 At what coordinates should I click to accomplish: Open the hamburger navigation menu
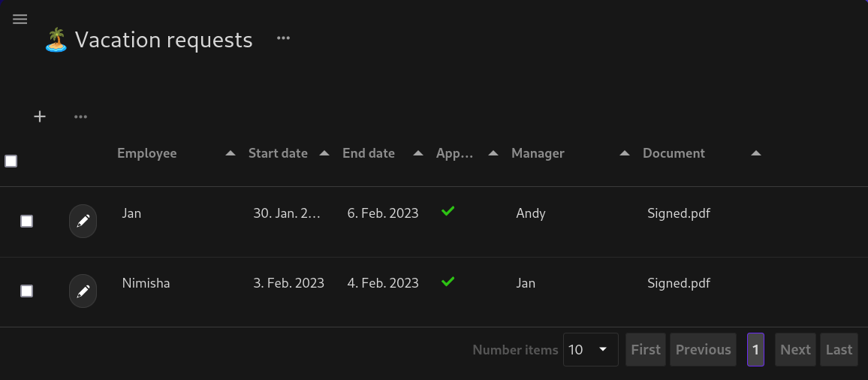tap(20, 20)
